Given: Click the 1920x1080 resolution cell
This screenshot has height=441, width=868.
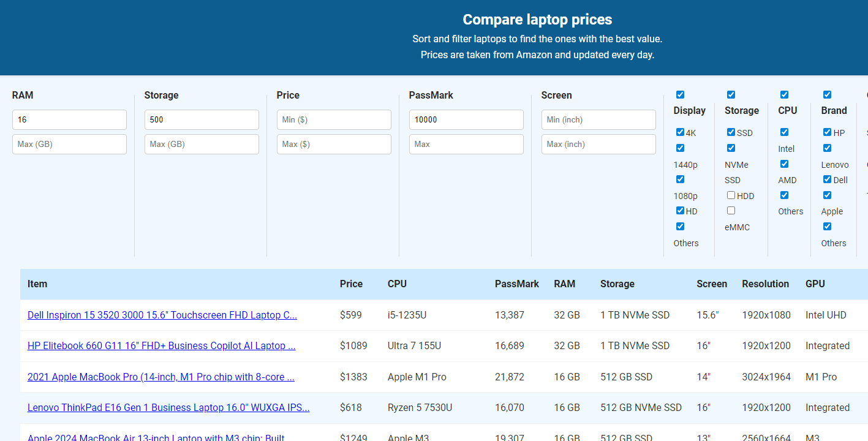Looking at the screenshot, I should point(766,315).
